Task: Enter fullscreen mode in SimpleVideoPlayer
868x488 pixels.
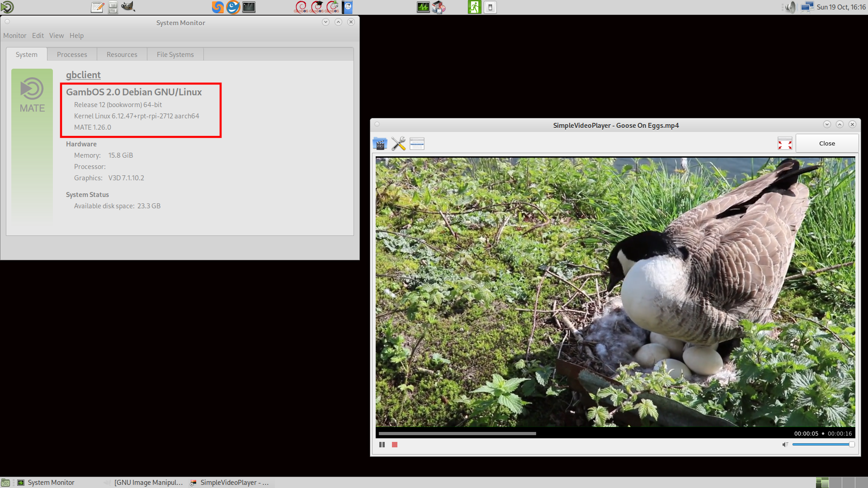Action: click(785, 143)
